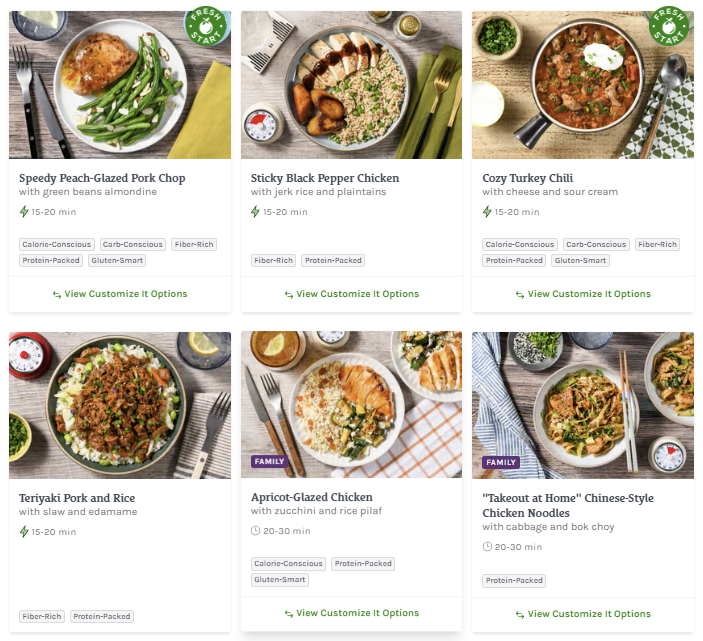Image resolution: width=703 pixels, height=641 pixels.
Task: Click swap arrows icon on Pork Chop card
Action: point(58,295)
